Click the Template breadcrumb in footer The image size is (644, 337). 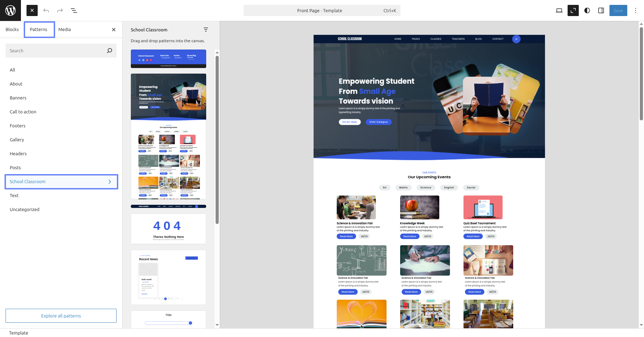[x=18, y=333]
